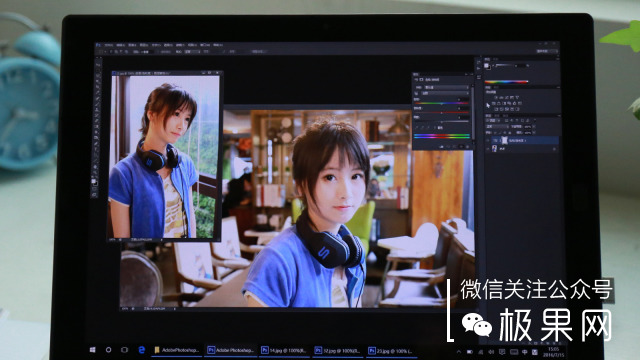The image size is (640, 360).
Task: Open the Hue/Saturation channel range dropdown
Action: 445,93
